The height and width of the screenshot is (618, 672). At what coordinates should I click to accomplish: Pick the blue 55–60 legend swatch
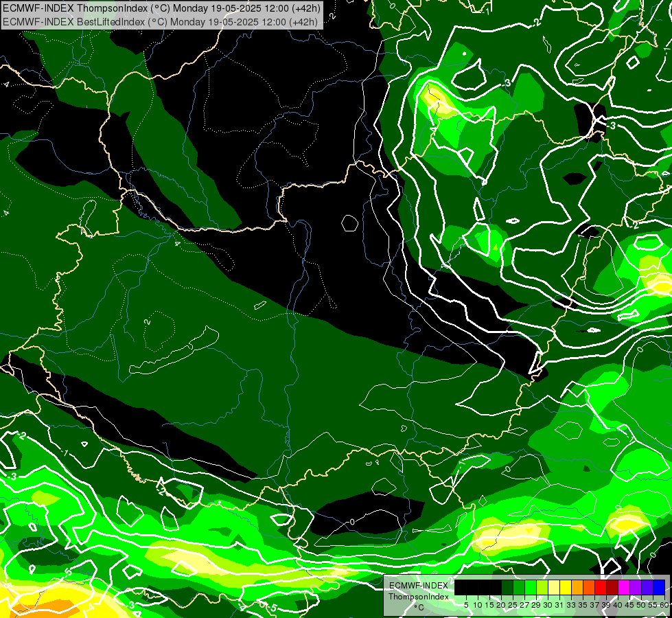pos(659,588)
